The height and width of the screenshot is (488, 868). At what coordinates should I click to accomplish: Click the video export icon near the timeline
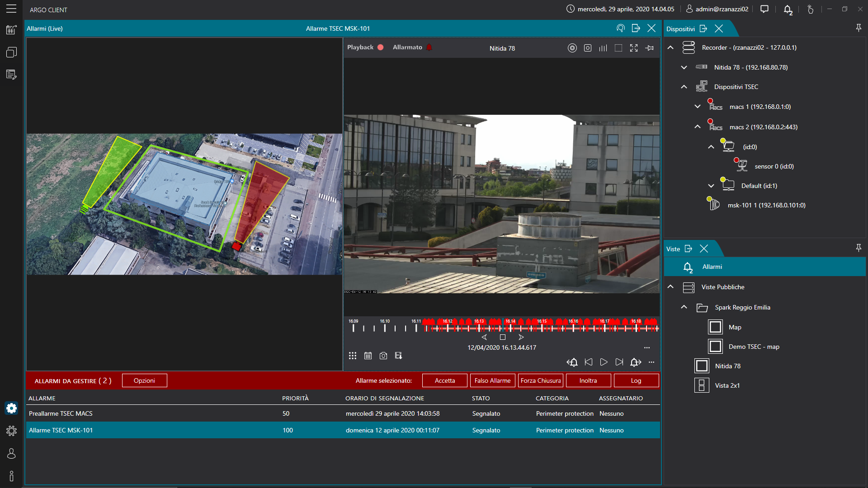[399, 356]
